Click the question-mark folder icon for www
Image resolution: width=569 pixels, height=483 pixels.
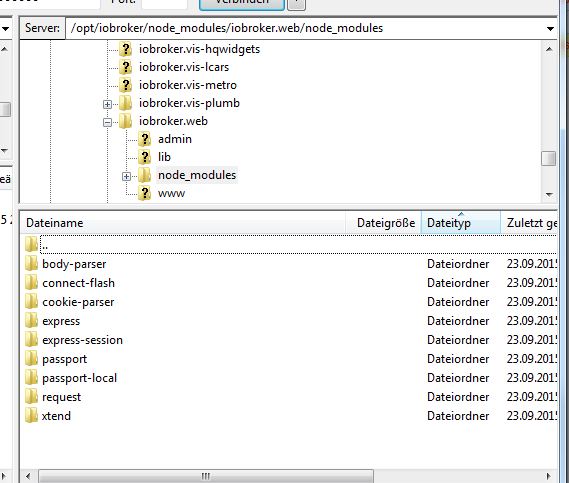coord(144,193)
